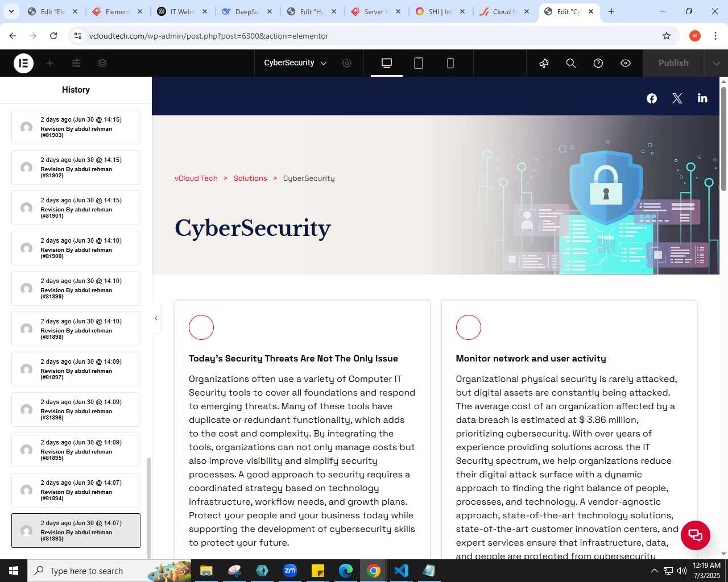This screenshot has width=728, height=582.
Task: Open the Structure layers icon
Action: [102, 63]
